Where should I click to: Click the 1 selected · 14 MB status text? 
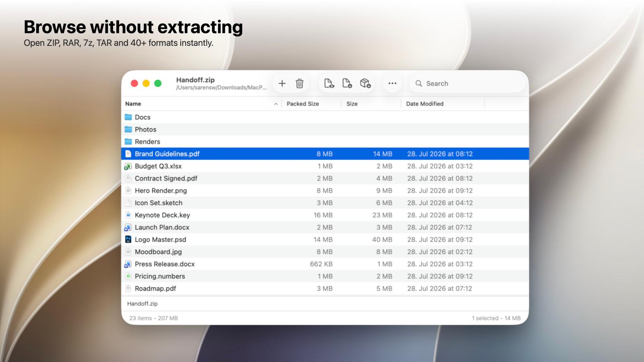click(496, 318)
